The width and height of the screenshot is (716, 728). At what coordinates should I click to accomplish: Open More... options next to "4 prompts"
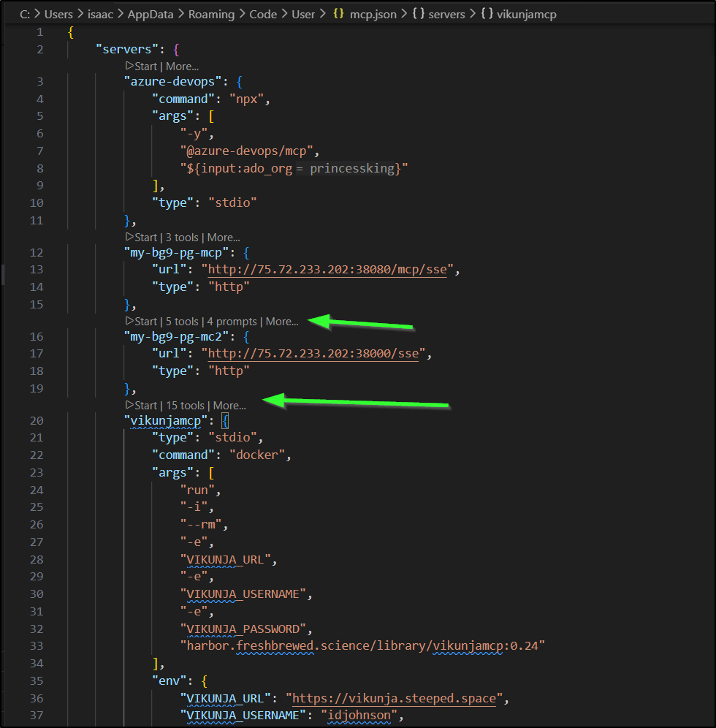pyautogui.click(x=282, y=322)
